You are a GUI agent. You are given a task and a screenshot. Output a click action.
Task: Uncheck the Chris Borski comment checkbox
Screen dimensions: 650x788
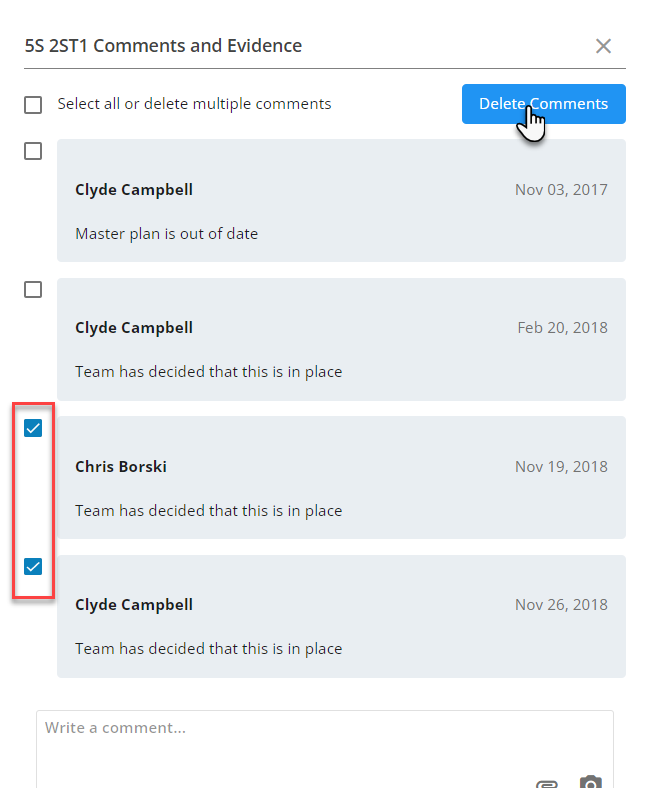pyautogui.click(x=33, y=428)
